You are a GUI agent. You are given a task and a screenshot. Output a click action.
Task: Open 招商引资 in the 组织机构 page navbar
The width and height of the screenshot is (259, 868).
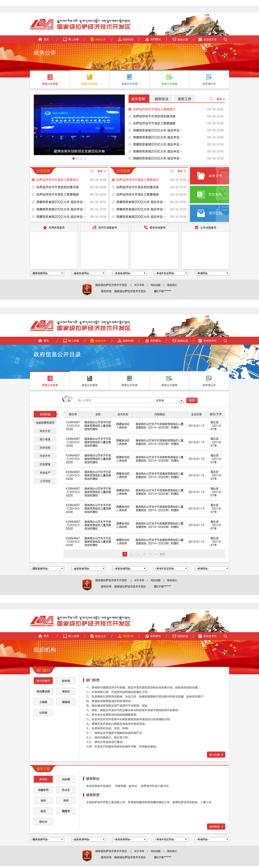point(180,636)
